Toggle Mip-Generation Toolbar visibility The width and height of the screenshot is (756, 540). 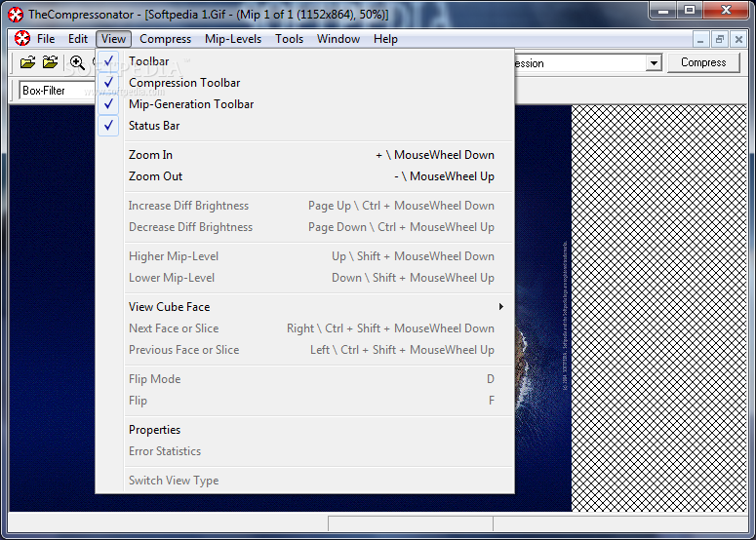(305, 104)
